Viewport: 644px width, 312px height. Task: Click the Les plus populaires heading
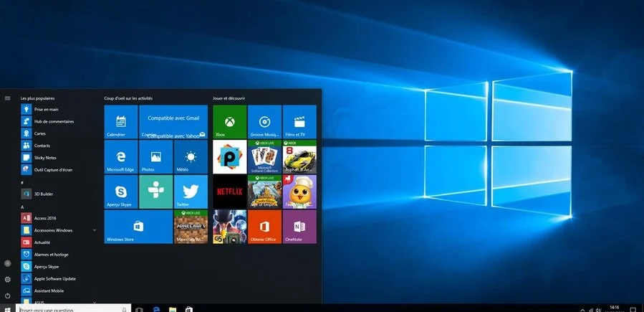tap(37, 98)
